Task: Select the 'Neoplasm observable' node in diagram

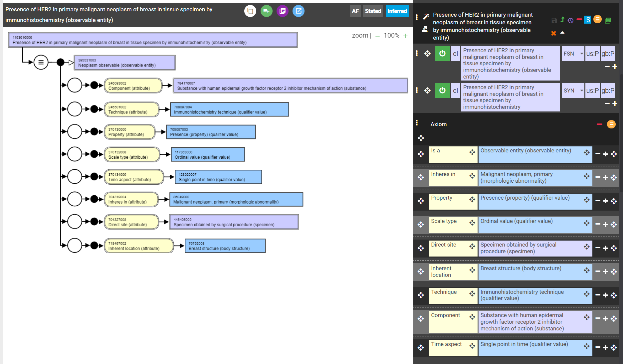Action: (x=124, y=63)
